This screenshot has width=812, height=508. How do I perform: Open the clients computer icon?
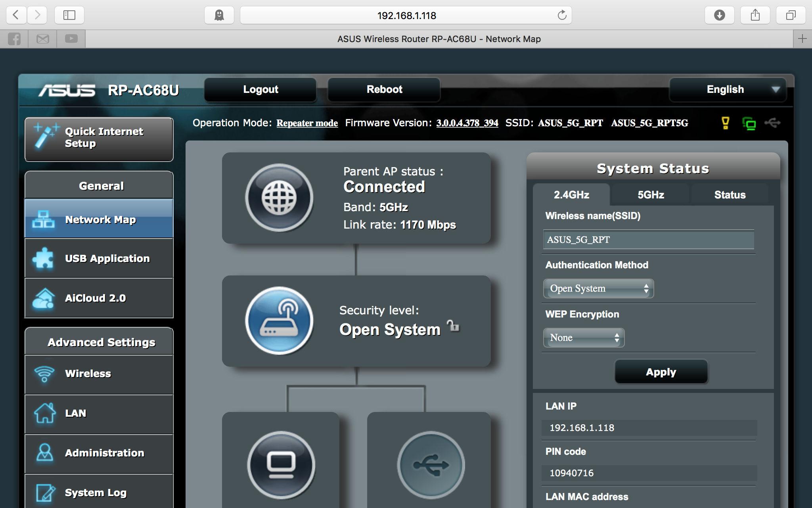[x=281, y=464]
